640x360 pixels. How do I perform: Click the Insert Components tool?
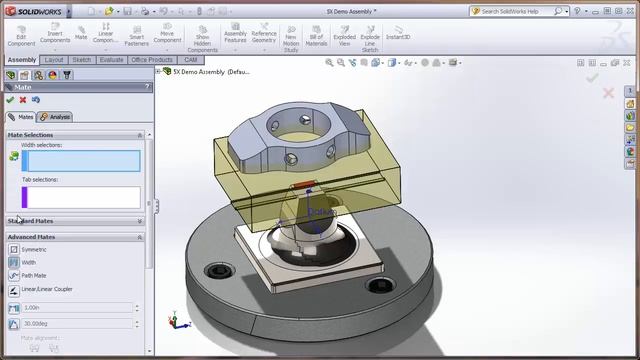coord(55,33)
